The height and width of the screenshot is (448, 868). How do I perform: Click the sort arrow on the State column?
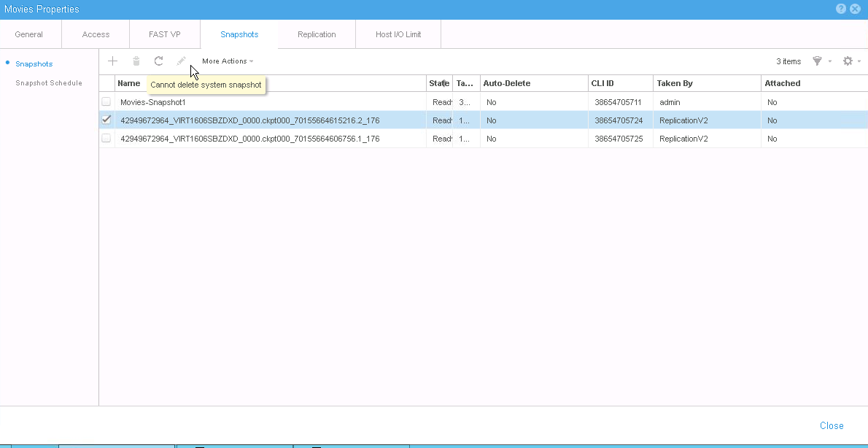pyautogui.click(x=446, y=82)
